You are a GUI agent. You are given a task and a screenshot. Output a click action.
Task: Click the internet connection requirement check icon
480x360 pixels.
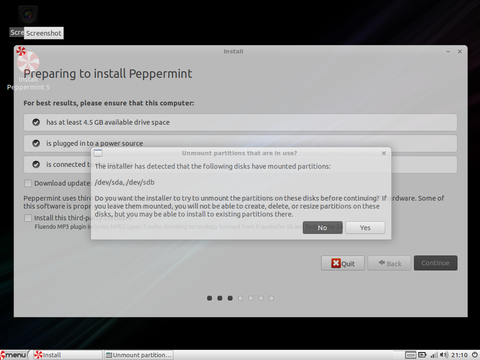tap(36, 164)
